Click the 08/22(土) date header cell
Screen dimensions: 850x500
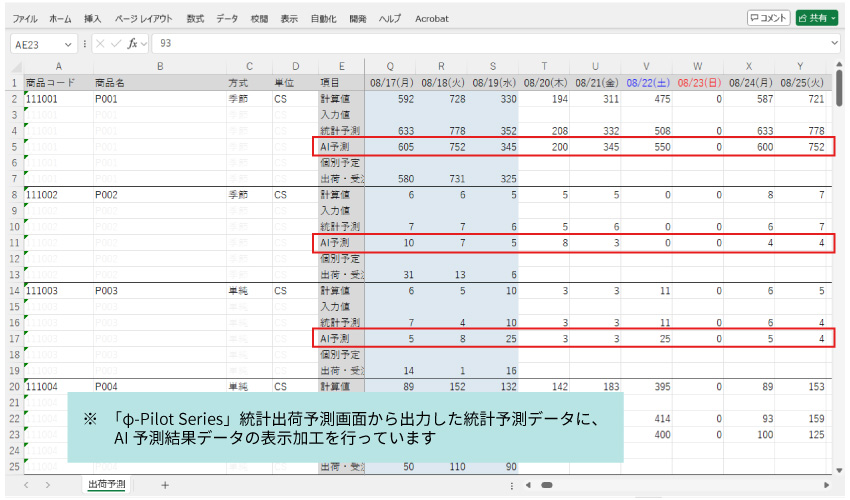coord(647,83)
